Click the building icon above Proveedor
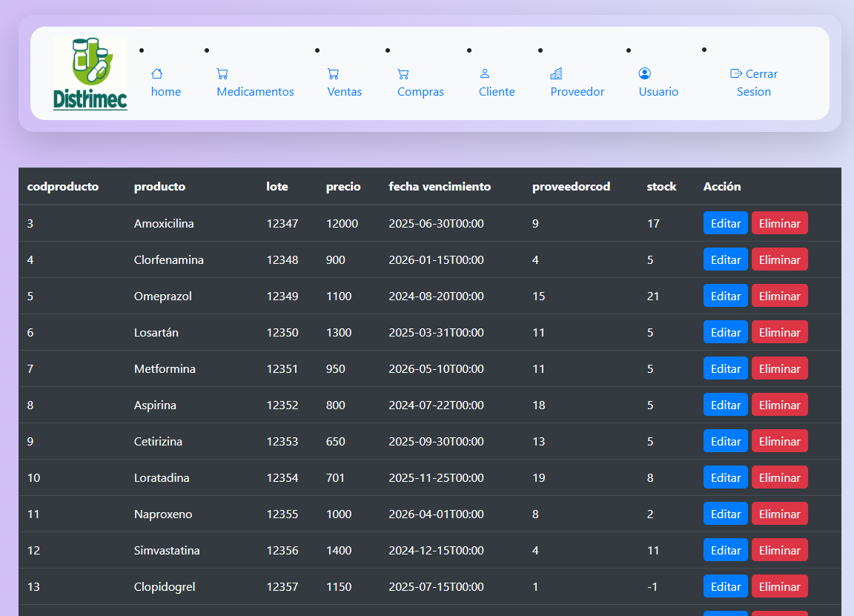Image resolution: width=854 pixels, height=616 pixels. [556, 73]
